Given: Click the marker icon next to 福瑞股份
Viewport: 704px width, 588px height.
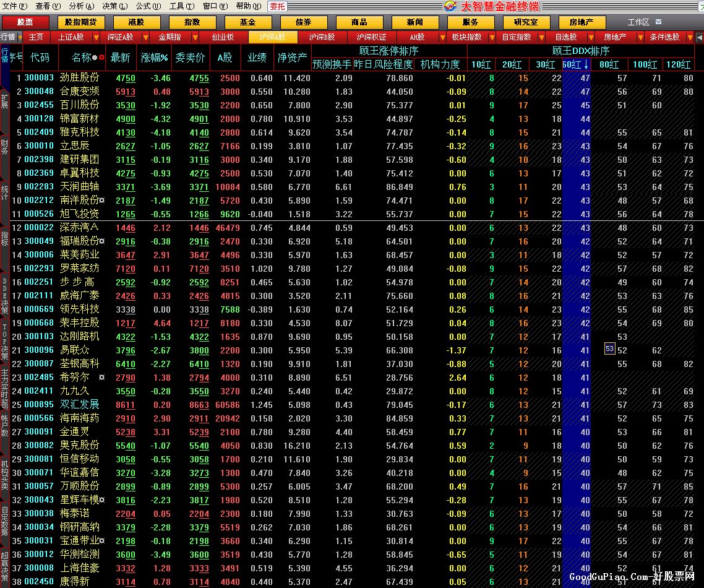Looking at the screenshot, I should pos(102,241).
